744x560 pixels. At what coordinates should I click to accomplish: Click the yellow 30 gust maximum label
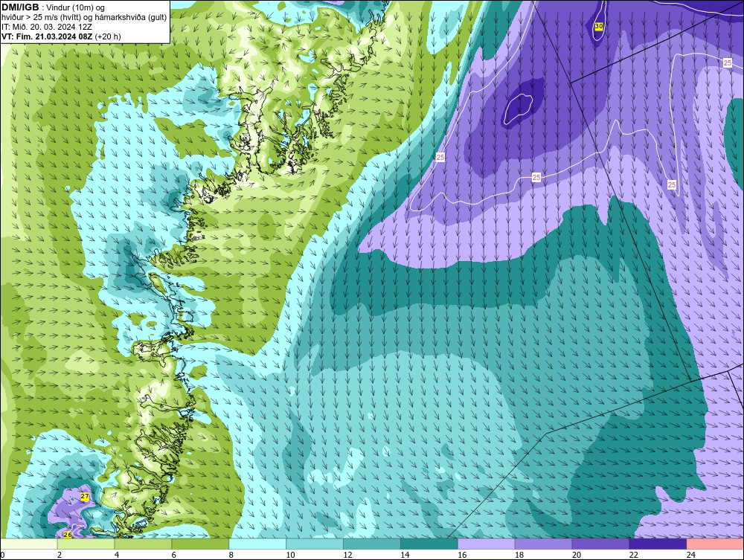[x=599, y=26]
